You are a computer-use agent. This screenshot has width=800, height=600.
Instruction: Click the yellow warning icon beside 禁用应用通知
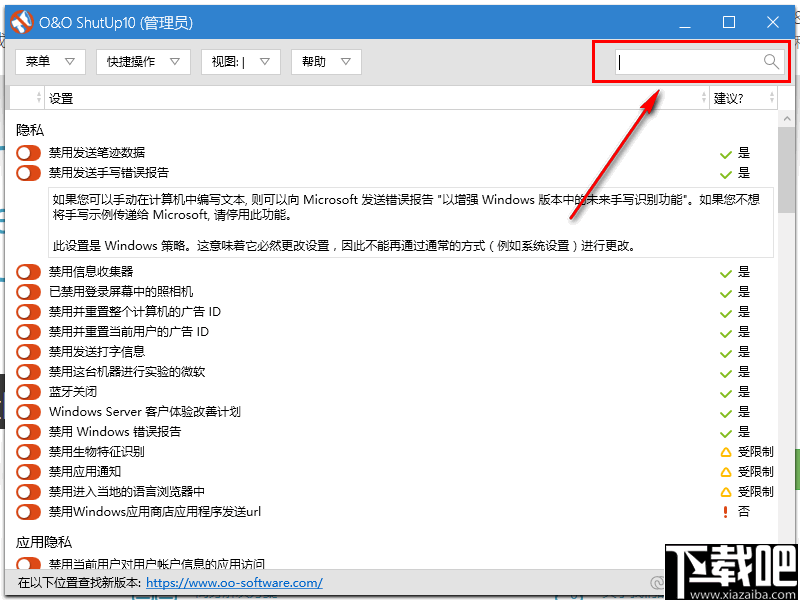click(726, 471)
